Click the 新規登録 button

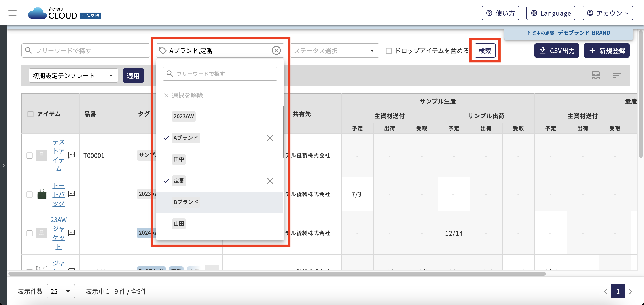coord(606,51)
